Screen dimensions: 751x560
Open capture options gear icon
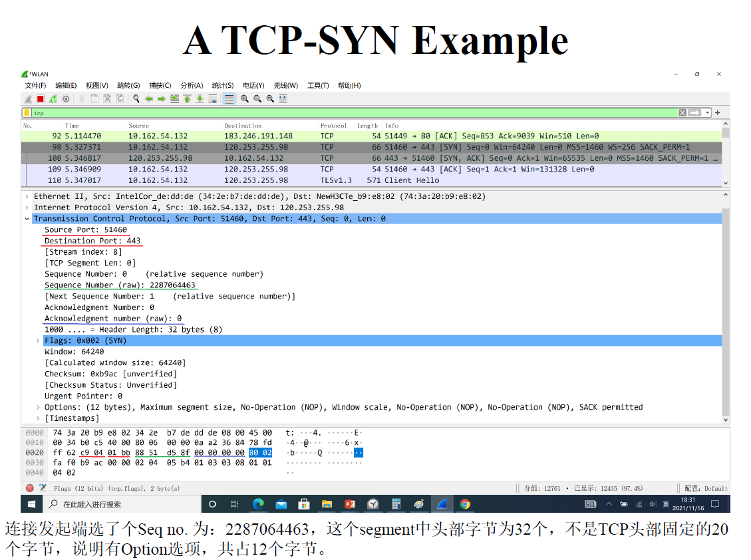click(x=65, y=98)
